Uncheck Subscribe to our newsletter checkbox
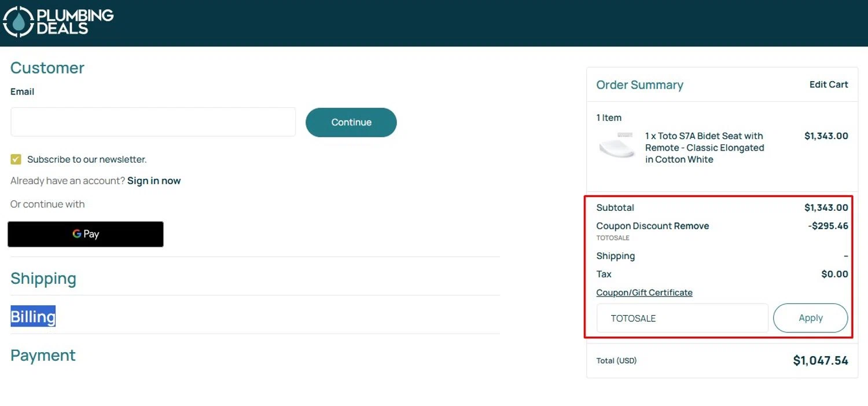This screenshot has height=406, width=868. click(x=16, y=159)
